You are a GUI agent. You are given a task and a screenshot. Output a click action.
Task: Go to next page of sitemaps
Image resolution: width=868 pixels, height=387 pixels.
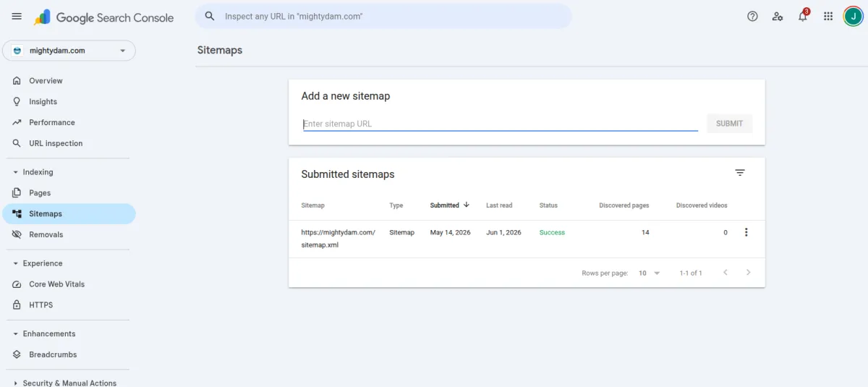[749, 273]
